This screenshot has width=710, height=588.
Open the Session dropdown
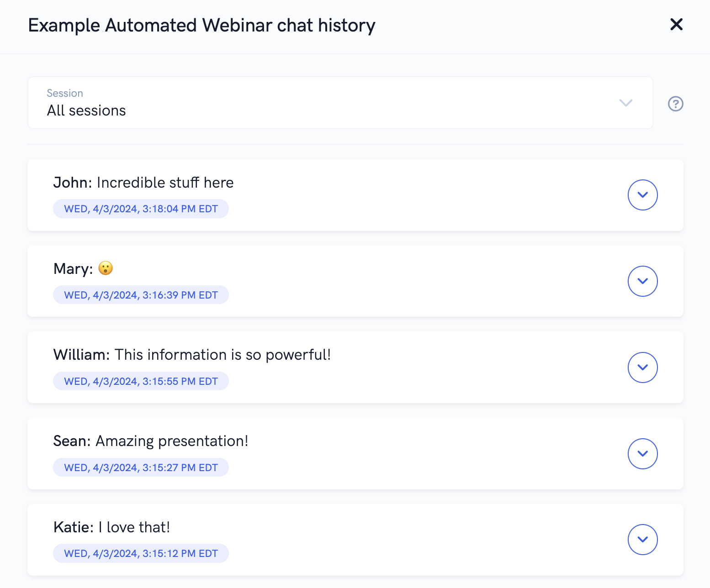point(340,103)
